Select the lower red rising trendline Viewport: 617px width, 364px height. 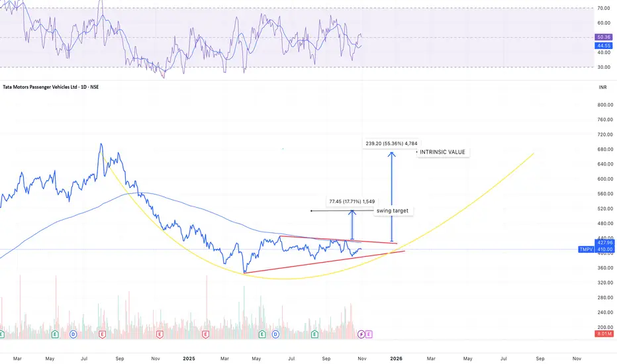(324, 261)
